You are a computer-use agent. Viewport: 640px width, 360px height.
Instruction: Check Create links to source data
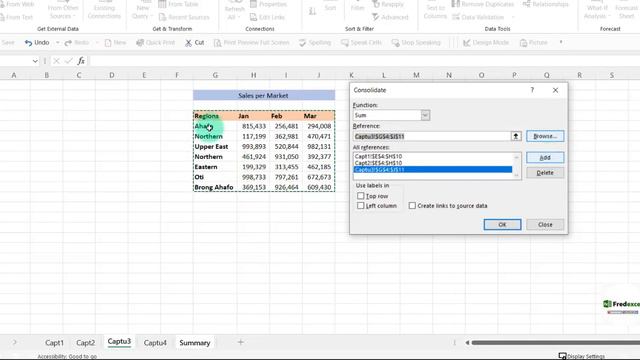tap(412, 206)
